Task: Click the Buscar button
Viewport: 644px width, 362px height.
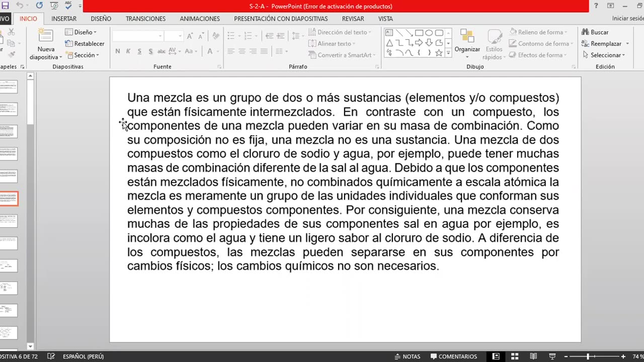Action: pyautogui.click(x=595, y=32)
